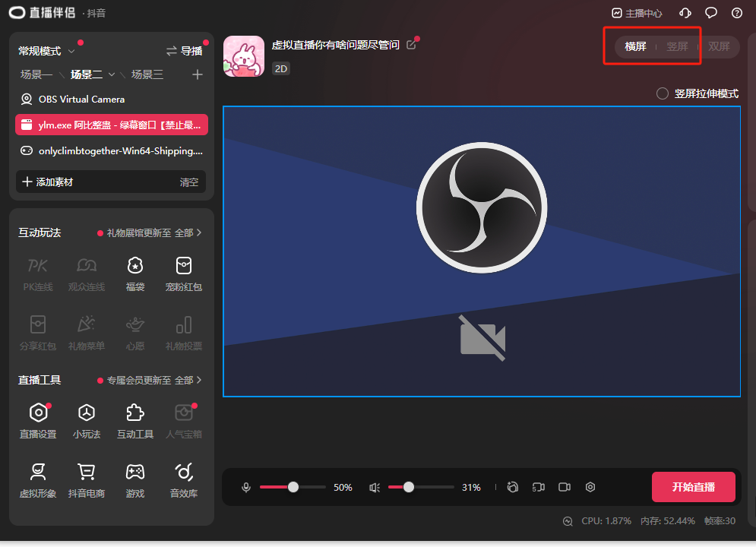Open the help question mark icon
The image size is (756, 547).
click(x=737, y=13)
